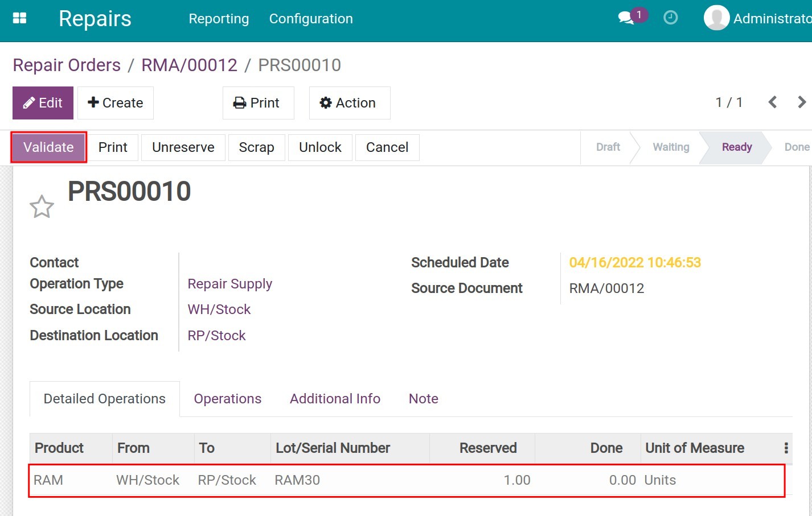
Task: Select the Ready status stage
Action: tap(737, 147)
